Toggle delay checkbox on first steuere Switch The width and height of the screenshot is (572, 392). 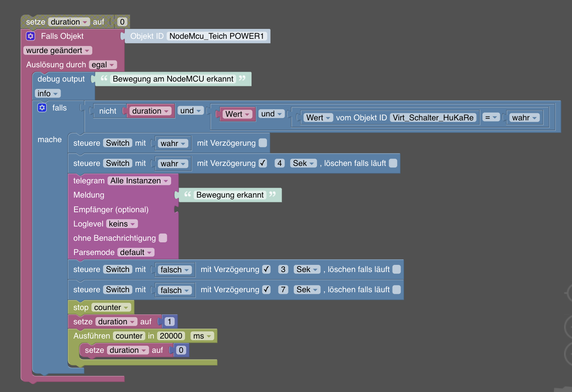[263, 143]
